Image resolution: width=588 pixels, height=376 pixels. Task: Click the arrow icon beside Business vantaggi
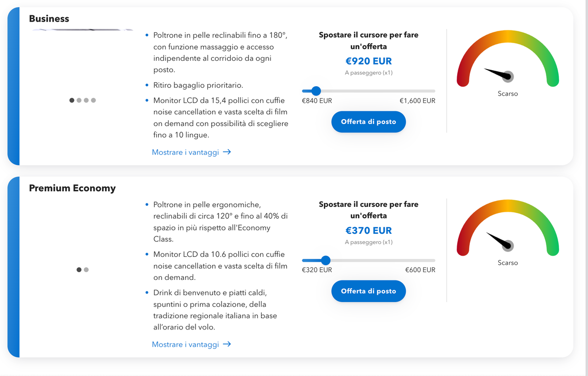click(227, 152)
